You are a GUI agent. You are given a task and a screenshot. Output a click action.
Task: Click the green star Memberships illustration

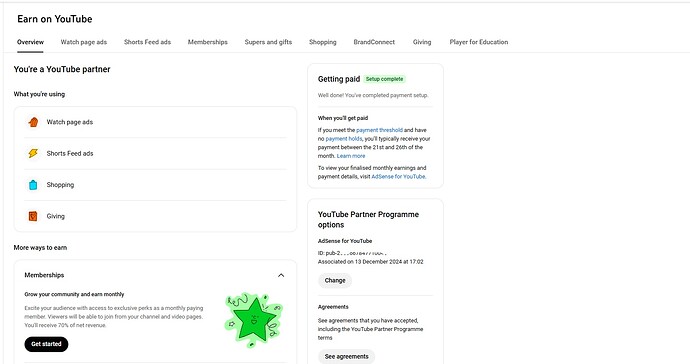253,320
